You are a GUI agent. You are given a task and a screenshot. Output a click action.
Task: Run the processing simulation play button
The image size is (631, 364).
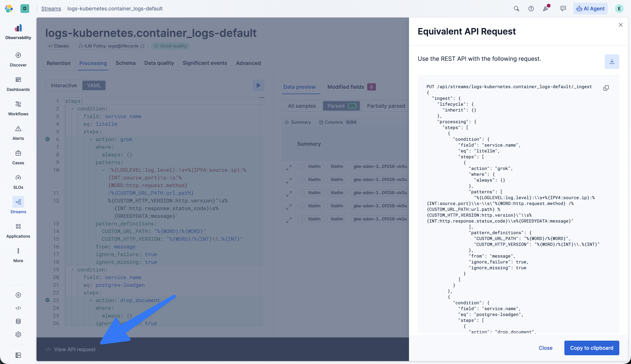point(258,85)
